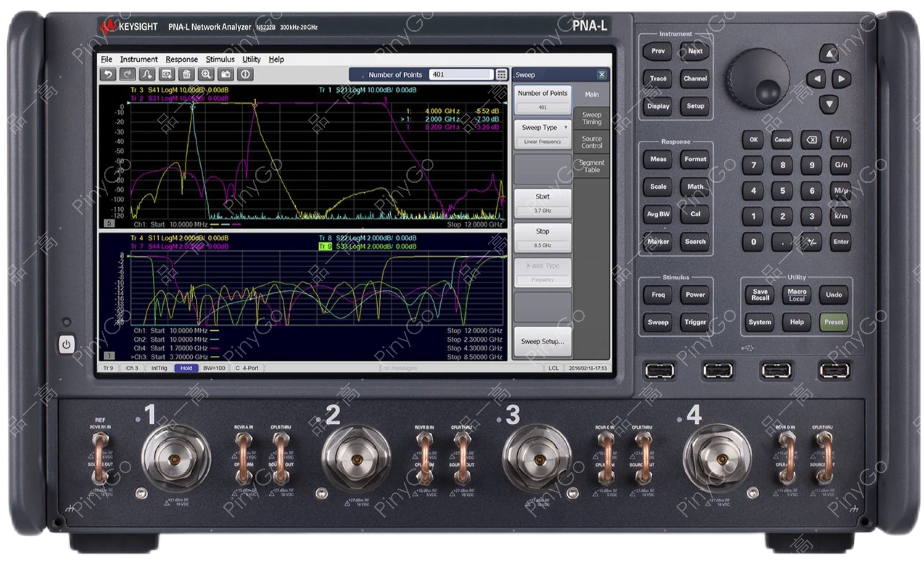Image resolution: width=924 pixels, height=566 pixels.
Task: Click the Number of Points input field
Action: tap(460, 74)
